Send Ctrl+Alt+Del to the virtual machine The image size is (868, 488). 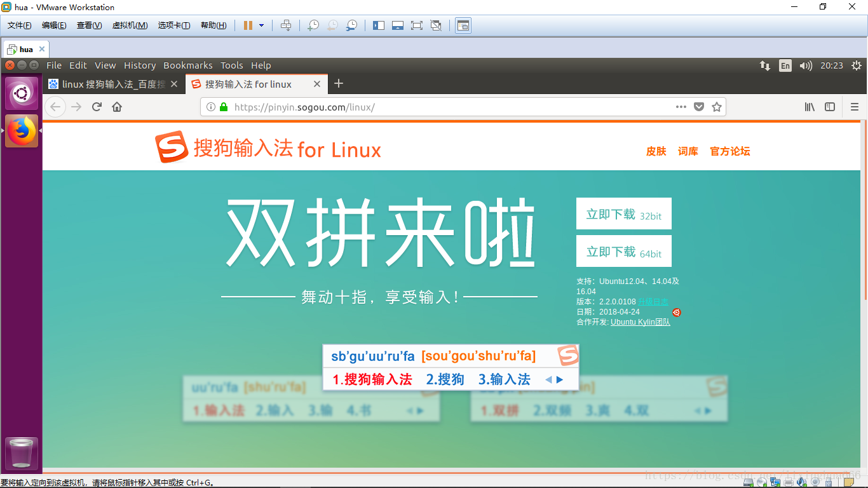pyautogui.click(x=286, y=25)
